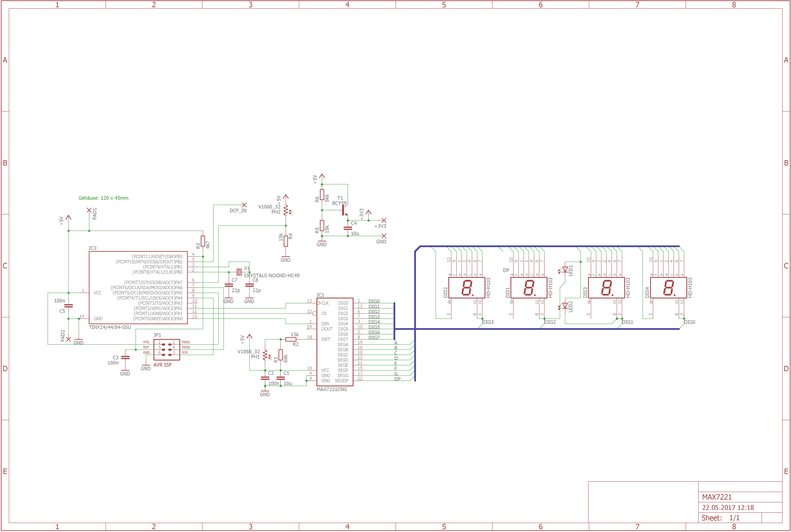
Task: Select the T1 BCY59 transistor symbol
Action: [345, 210]
